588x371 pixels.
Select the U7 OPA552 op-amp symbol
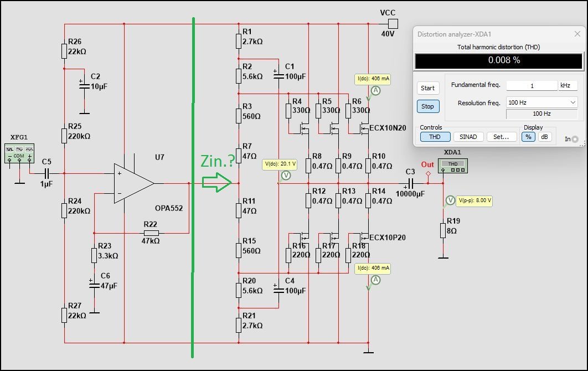134,183
